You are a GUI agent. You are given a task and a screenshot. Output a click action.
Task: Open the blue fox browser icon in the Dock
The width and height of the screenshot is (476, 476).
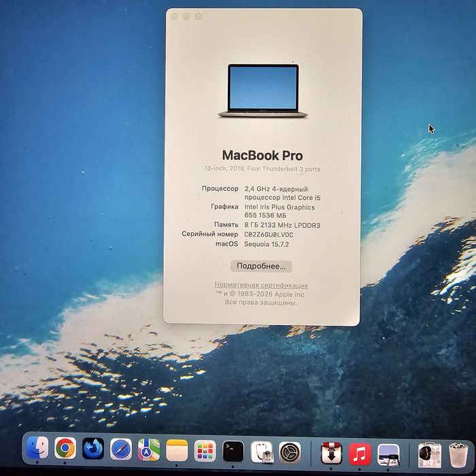point(93,448)
